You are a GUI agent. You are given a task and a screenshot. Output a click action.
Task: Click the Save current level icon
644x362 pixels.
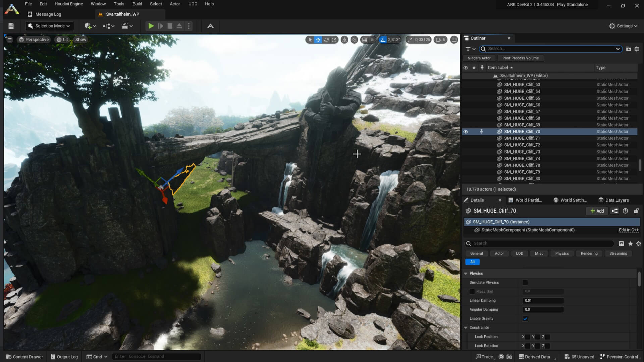pos(11,26)
